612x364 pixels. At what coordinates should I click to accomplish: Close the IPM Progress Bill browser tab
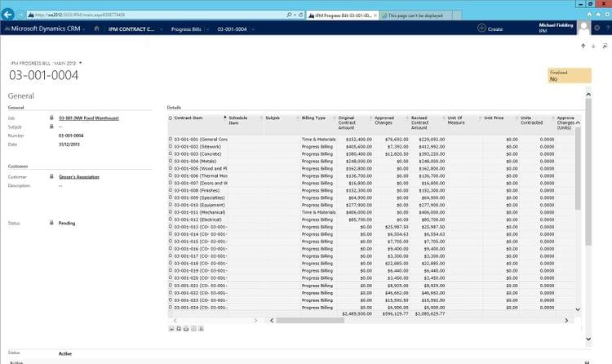(375, 16)
